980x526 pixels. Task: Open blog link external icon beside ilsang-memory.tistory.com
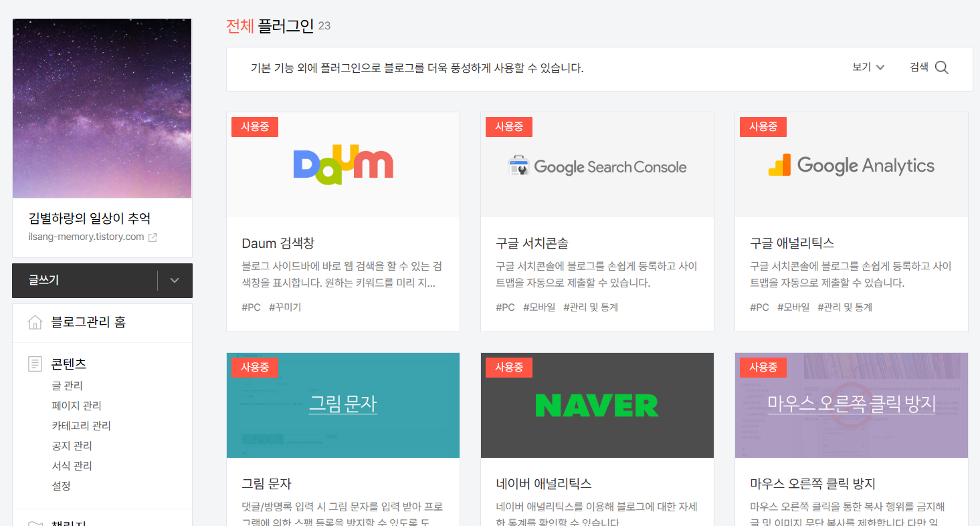click(153, 237)
